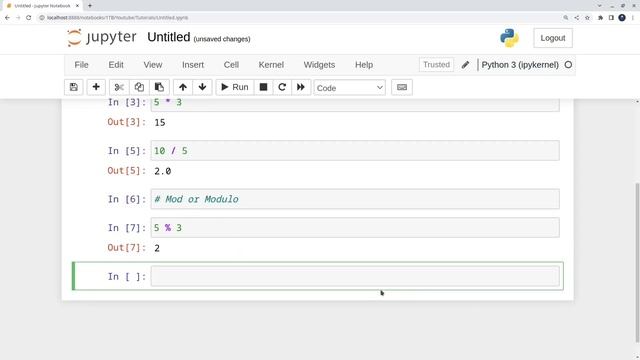
Task: Click the output value 15
Action: pos(160,122)
